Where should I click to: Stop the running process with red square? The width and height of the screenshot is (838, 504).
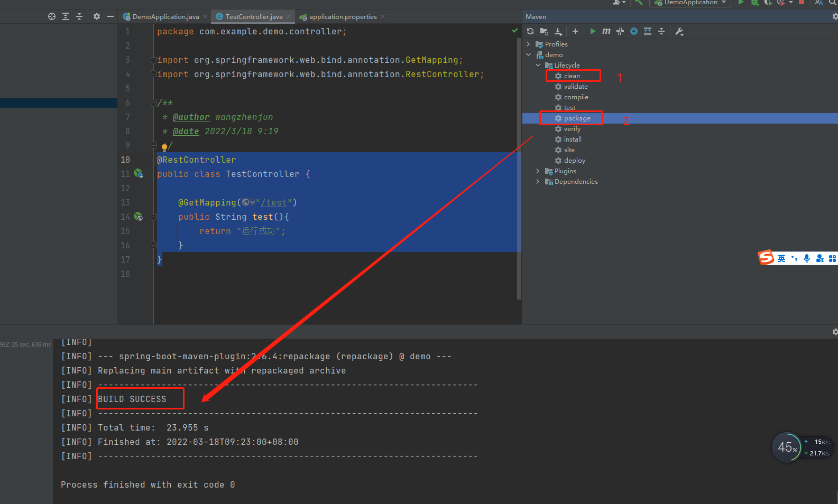pos(802,2)
